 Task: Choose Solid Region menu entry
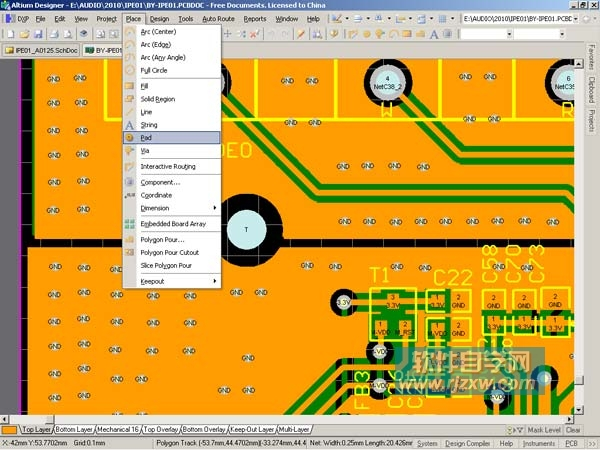point(172,99)
